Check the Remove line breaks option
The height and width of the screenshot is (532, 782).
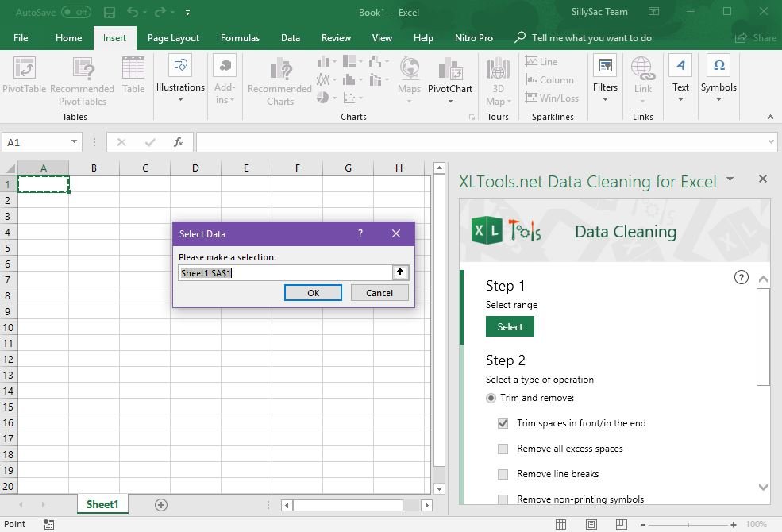[503, 474]
